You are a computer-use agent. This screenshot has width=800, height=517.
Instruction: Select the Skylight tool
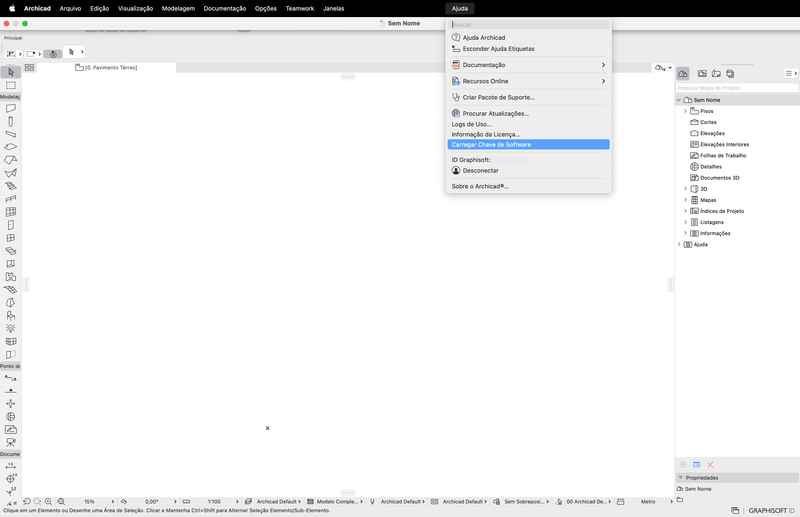[11, 251]
